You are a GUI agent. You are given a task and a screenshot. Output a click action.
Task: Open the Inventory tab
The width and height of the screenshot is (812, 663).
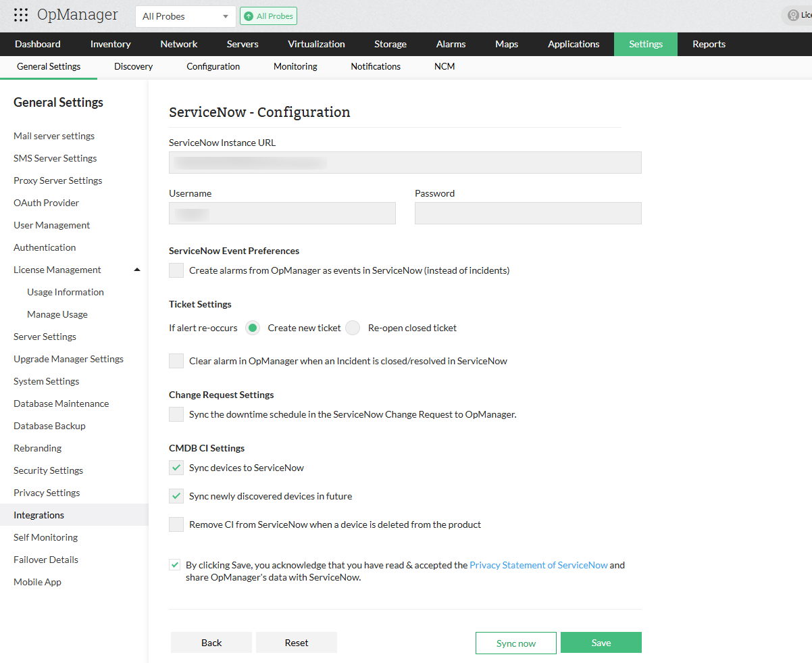[x=111, y=44]
